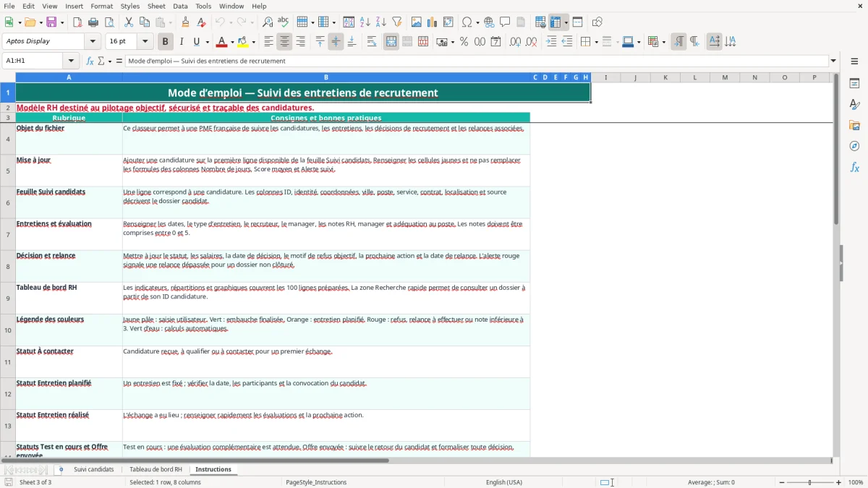Open the File menu
The image size is (868, 488).
tap(9, 6)
